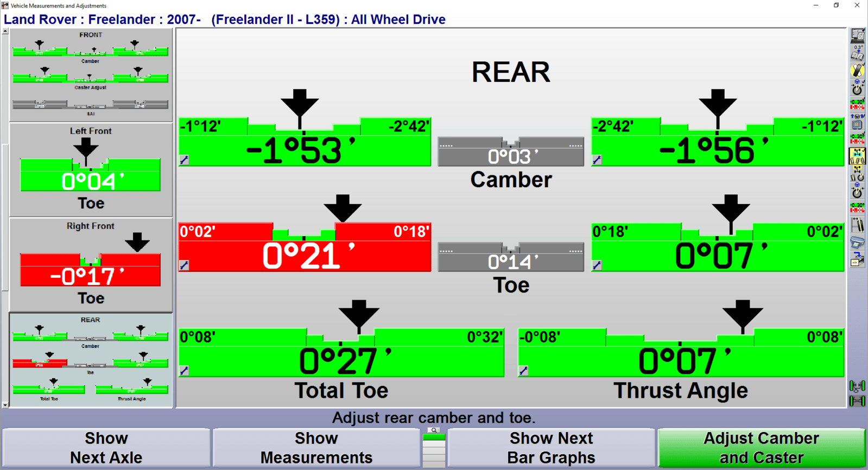Image resolution: width=868 pixels, height=470 pixels.
Task: Click Adjust Camber and Caster button
Action: click(x=761, y=448)
